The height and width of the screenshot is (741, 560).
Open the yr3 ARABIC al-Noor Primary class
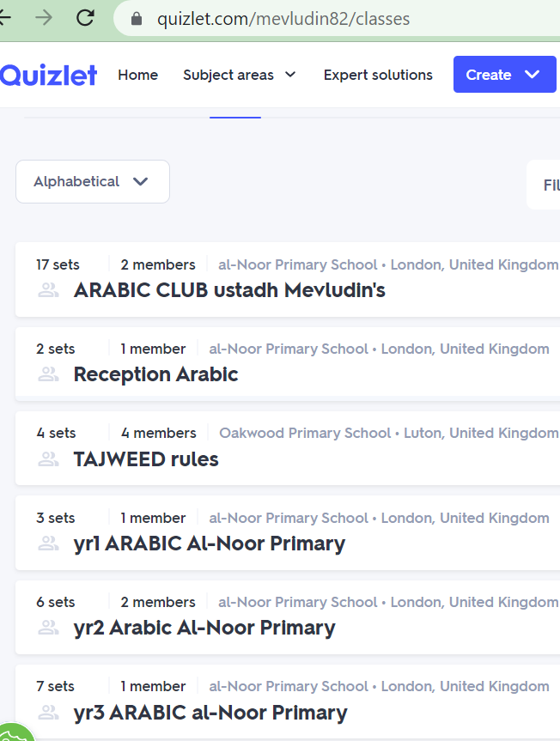210,713
